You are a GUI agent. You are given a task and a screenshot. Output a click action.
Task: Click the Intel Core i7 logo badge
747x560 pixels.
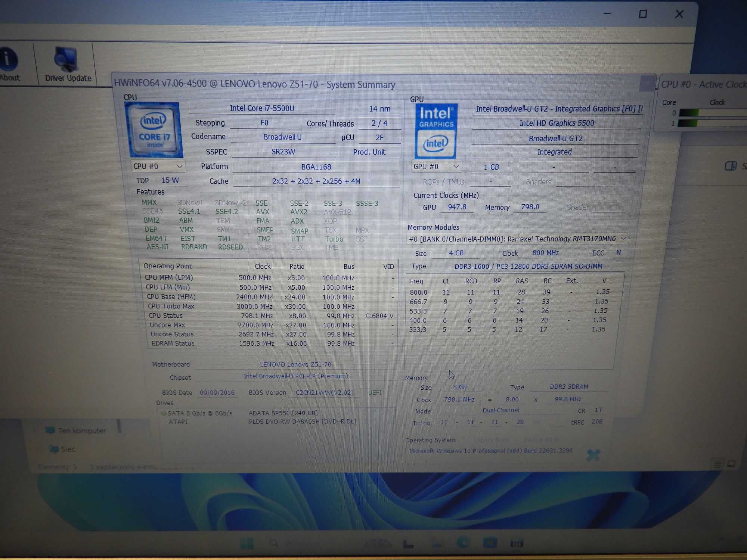pos(154,130)
